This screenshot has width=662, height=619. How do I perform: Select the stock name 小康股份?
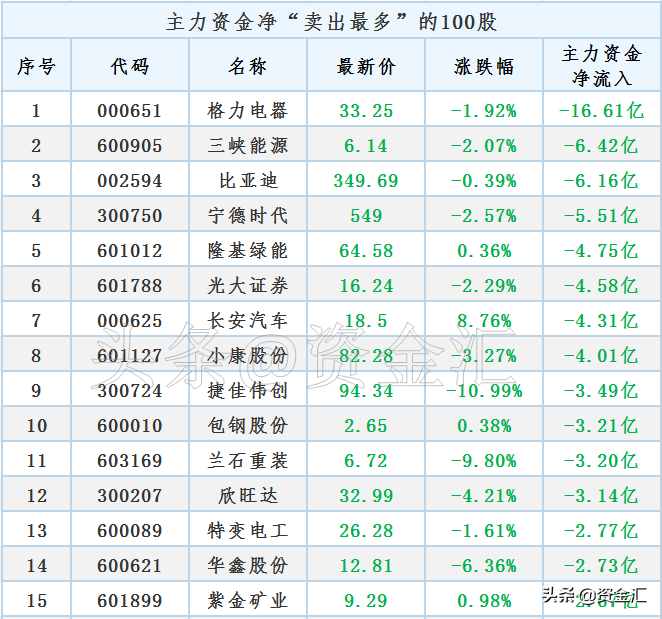[x=248, y=356]
